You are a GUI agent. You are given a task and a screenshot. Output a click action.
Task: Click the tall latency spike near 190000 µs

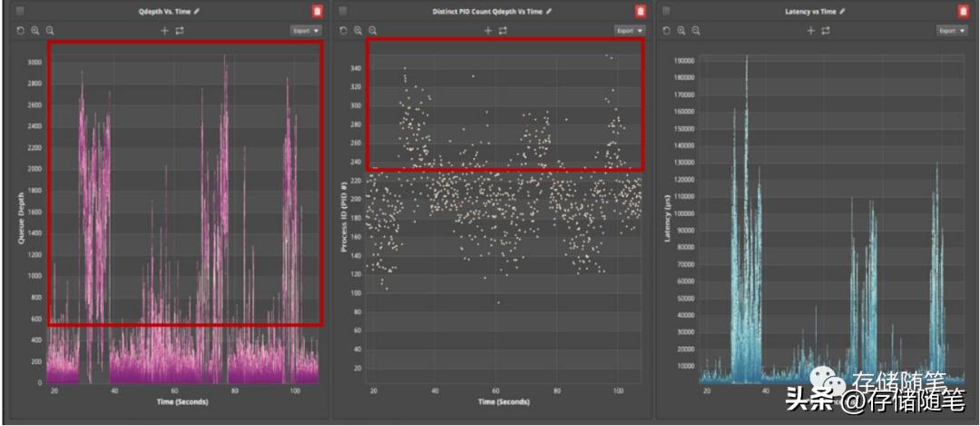[747, 62]
